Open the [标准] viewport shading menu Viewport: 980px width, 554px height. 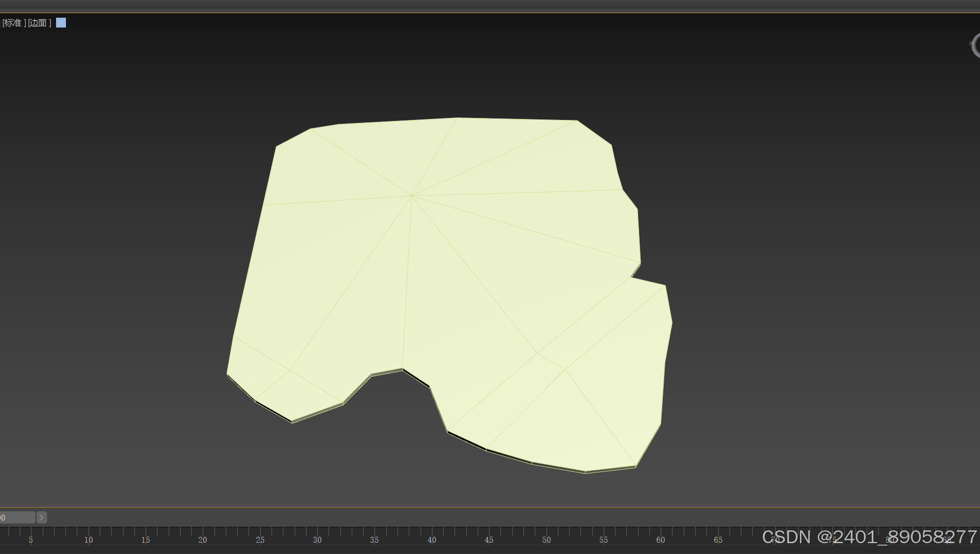click(13, 23)
